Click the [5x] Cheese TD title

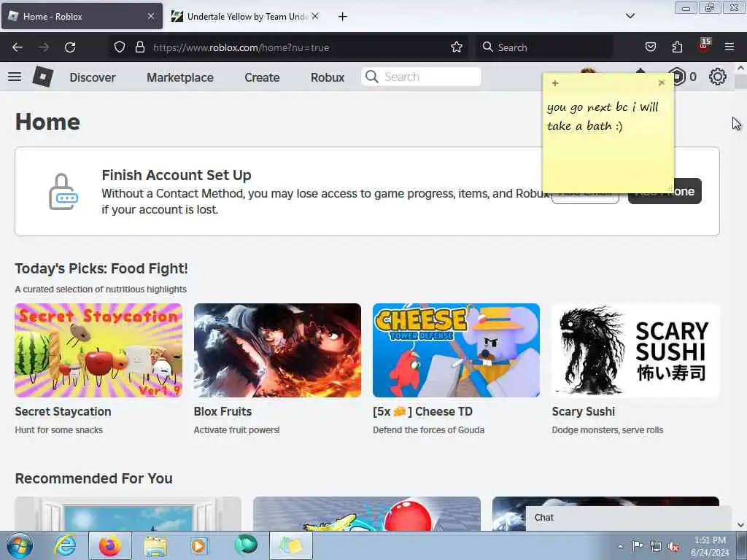422,411
